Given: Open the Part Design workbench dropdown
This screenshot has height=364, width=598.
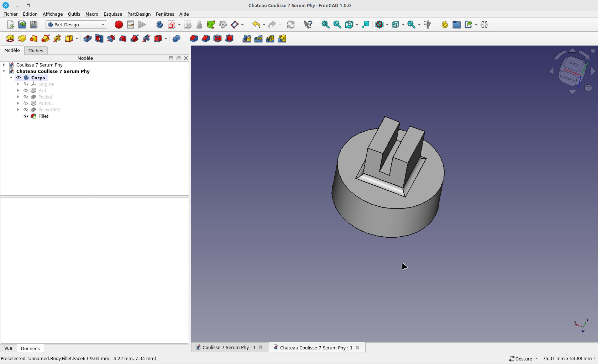Looking at the screenshot, I should point(76,25).
